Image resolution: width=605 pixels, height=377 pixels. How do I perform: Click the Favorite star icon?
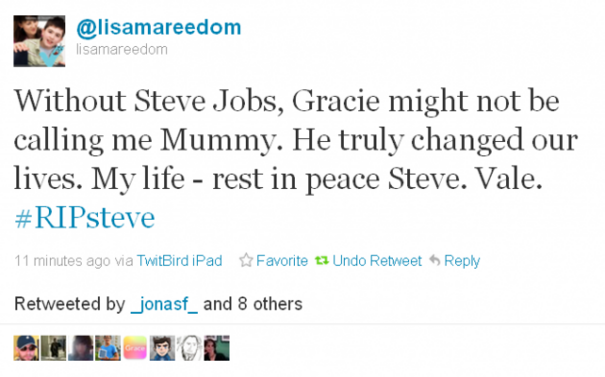(245, 260)
